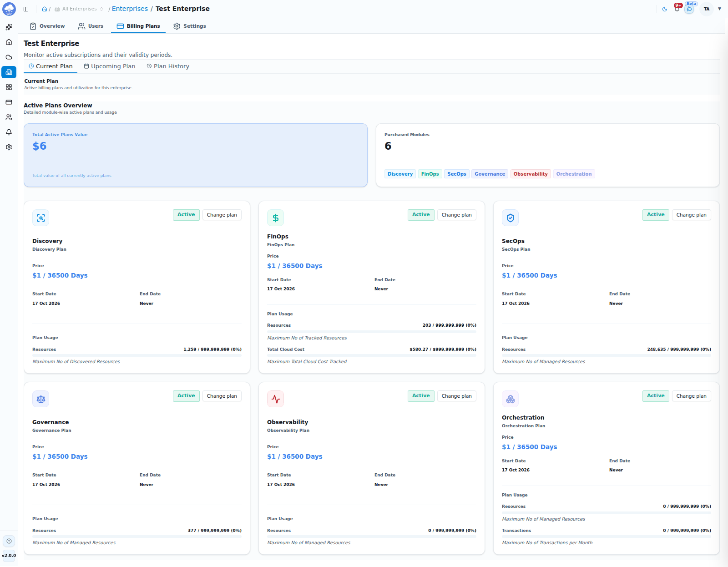Go to the Enterprises breadcrumb link
This screenshot has height=567, width=728.
(130, 9)
